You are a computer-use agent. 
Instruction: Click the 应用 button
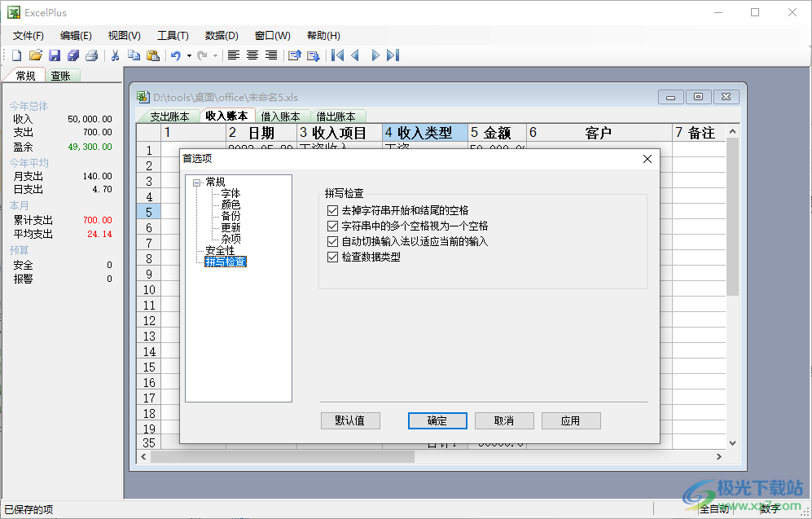click(571, 420)
